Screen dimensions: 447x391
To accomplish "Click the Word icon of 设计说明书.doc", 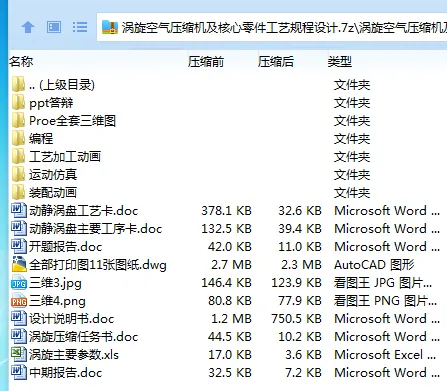I will pos(19,319).
